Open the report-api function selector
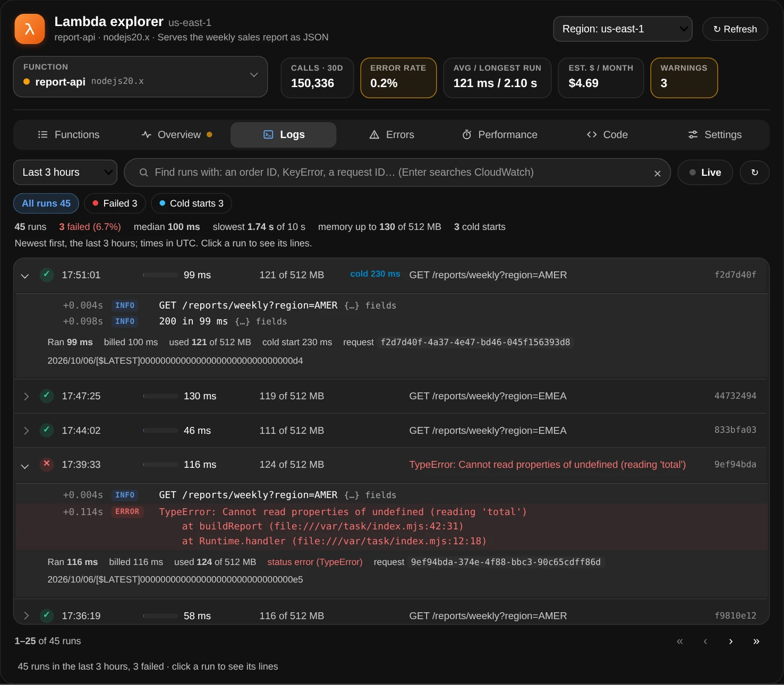 click(140, 77)
